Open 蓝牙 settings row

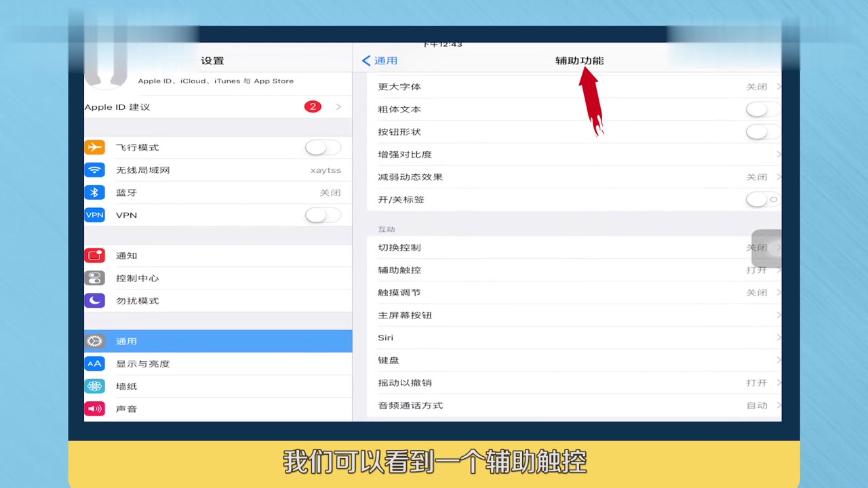click(x=218, y=192)
